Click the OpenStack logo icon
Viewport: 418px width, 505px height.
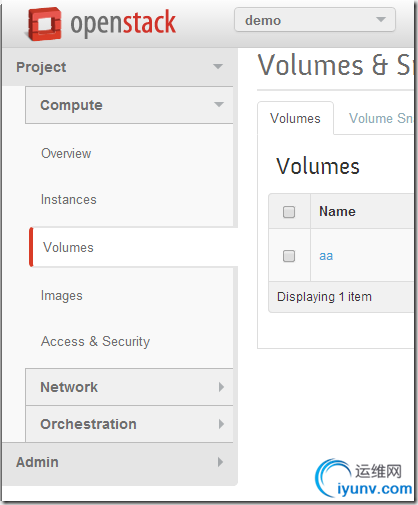point(44,24)
